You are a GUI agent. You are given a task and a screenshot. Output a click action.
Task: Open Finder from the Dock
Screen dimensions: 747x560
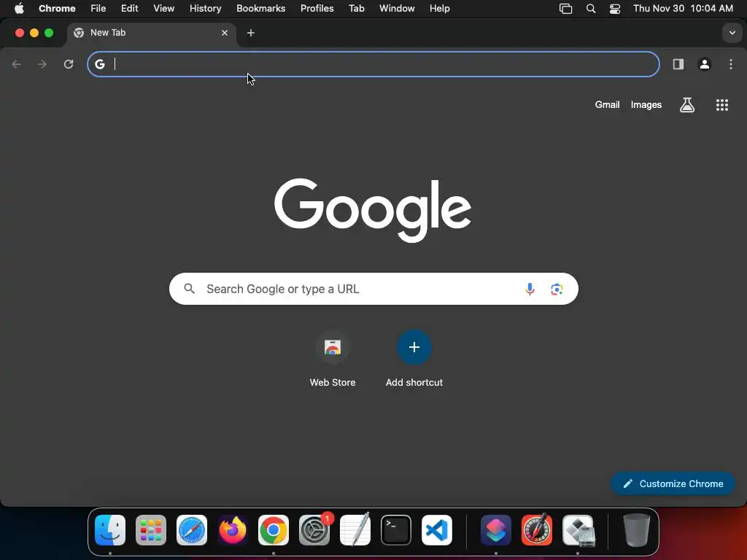110,530
